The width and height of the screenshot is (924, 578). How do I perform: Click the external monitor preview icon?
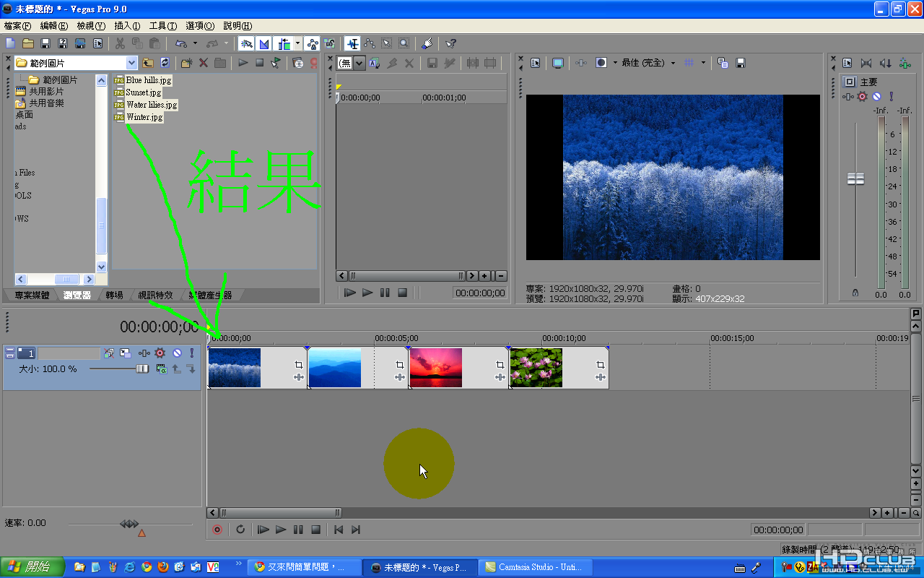558,63
